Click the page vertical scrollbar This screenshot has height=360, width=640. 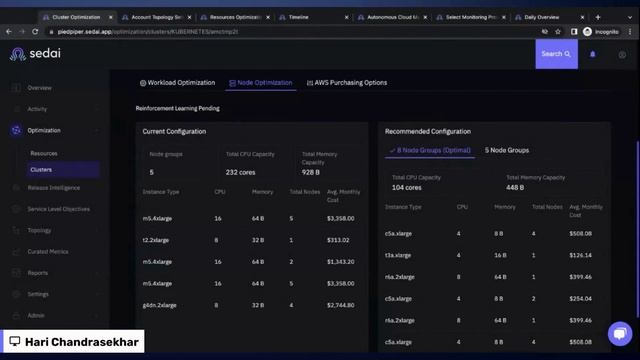click(x=637, y=229)
